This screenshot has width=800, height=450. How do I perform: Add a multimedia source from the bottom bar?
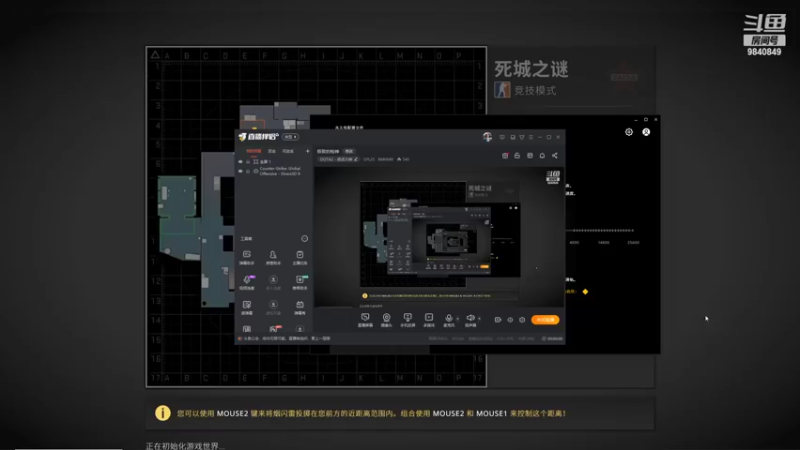pos(429,319)
